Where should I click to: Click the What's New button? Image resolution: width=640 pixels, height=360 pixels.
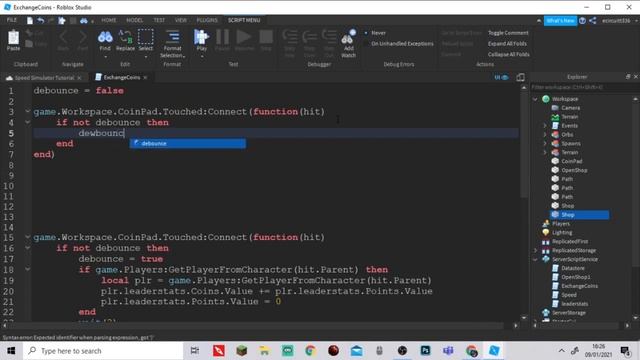point(560,20)
